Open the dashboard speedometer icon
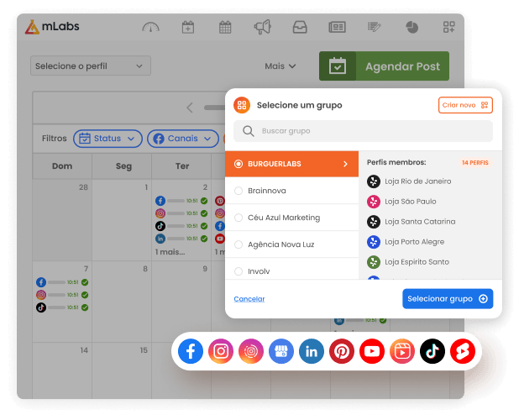Screen dimensions: 519x420 [x=150, y=27]
